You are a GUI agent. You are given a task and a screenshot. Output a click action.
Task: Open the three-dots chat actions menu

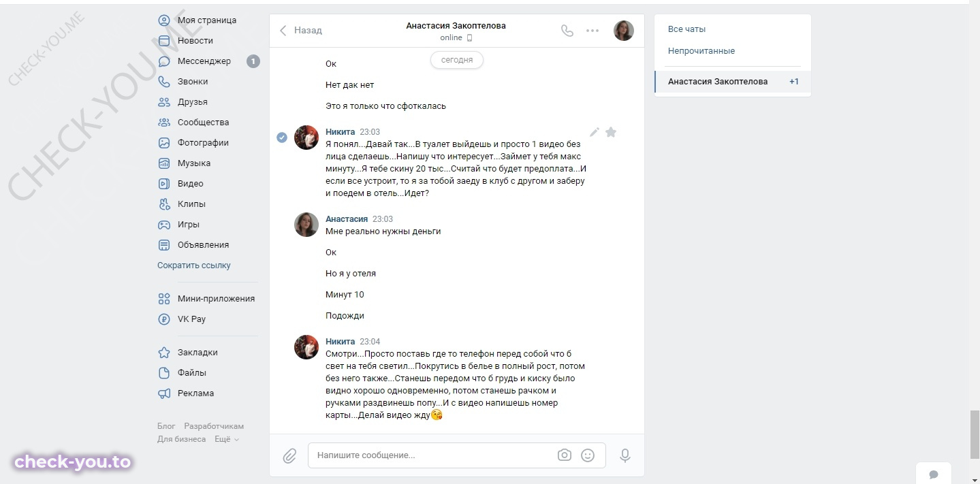tap(592, 31)
